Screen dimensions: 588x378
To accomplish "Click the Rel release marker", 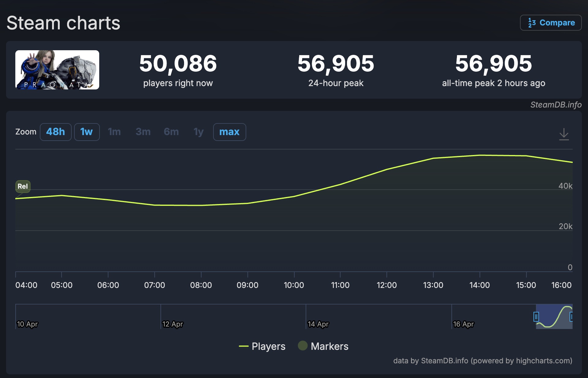I will [23, 186].
